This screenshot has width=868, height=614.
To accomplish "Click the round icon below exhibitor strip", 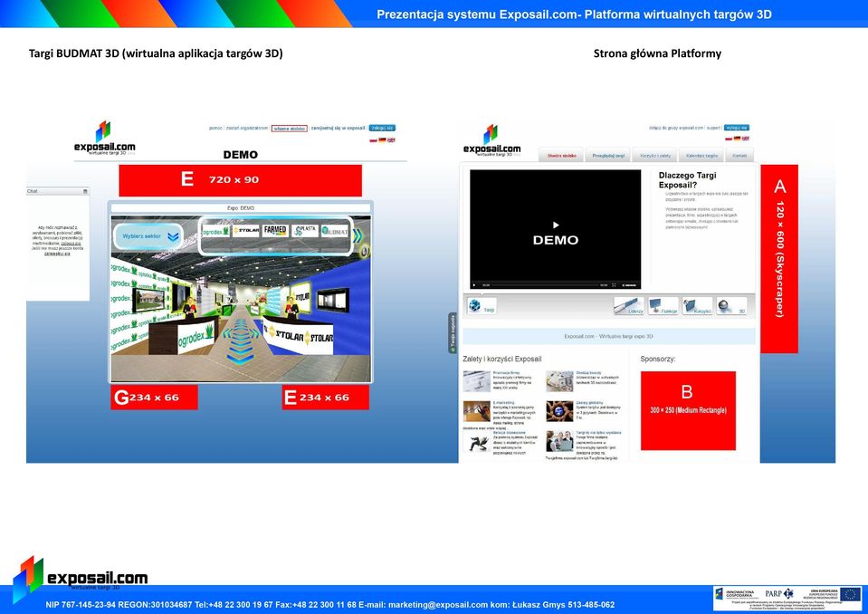I will [x=364, y=252].
